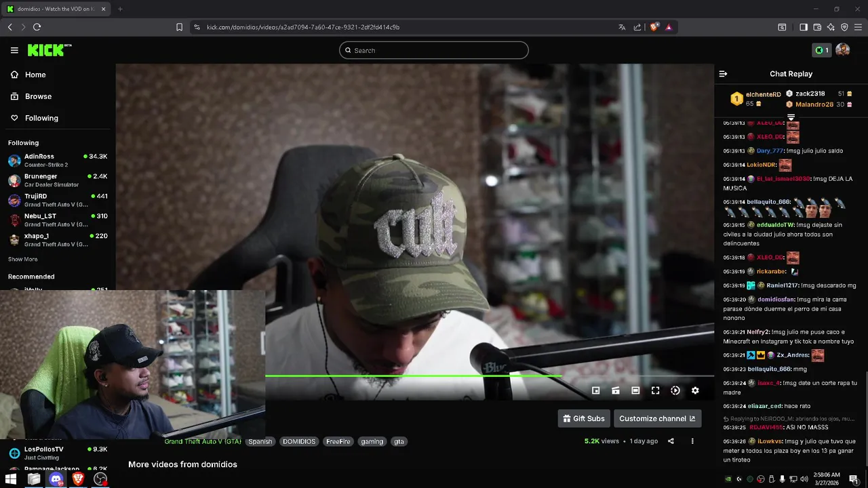Open the Nebu_LST followed channel

click(58, 220)
